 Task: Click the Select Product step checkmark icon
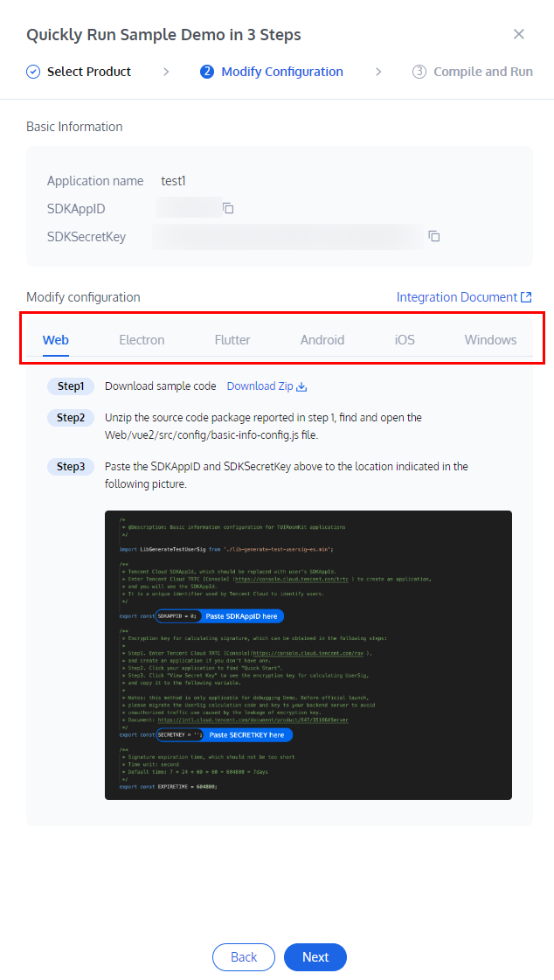33,72
